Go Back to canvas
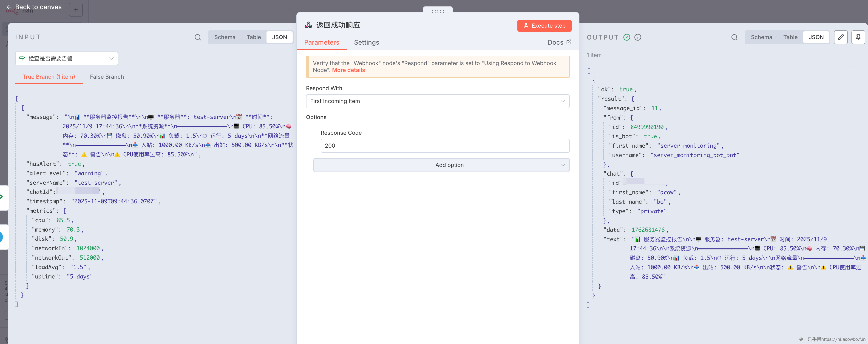The height and width of the screenshot is (344, 868). click(34, 7)
